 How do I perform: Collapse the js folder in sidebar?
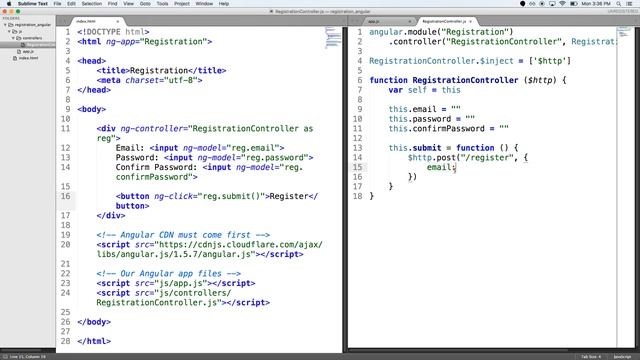tap(9, 31)
